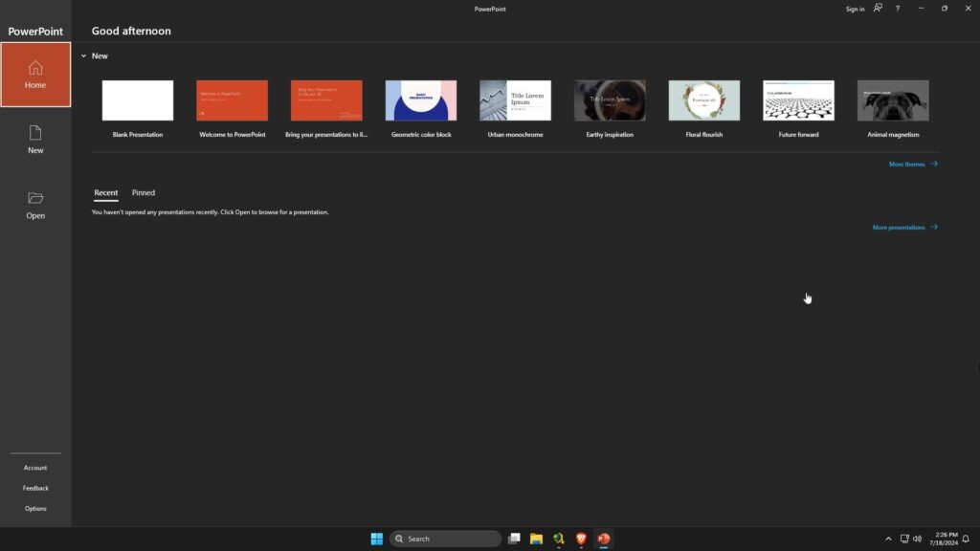Open Feedback page

35,489
